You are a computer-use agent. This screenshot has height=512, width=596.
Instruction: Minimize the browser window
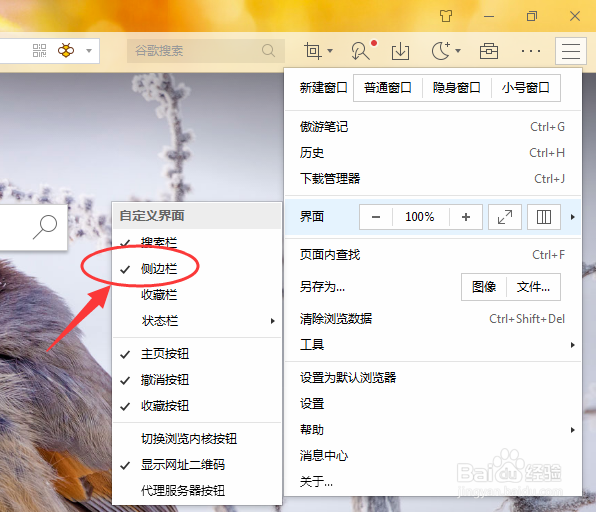[x=489, y=16]
